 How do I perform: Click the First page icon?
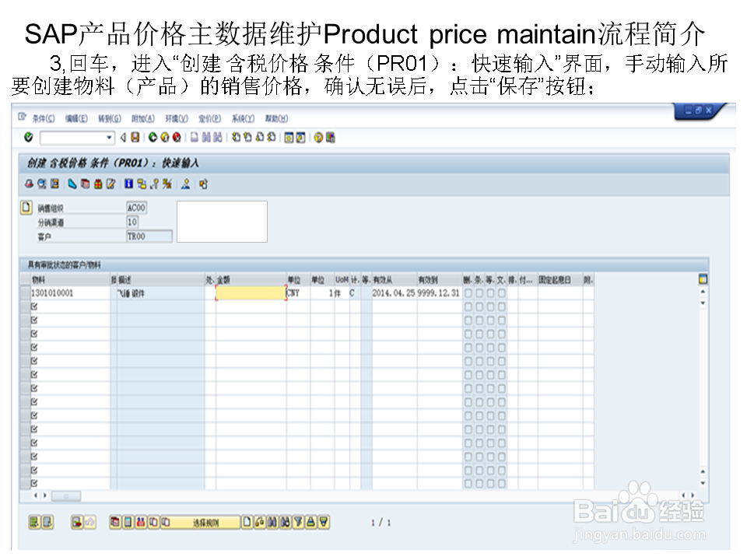(x=237, y=138)
